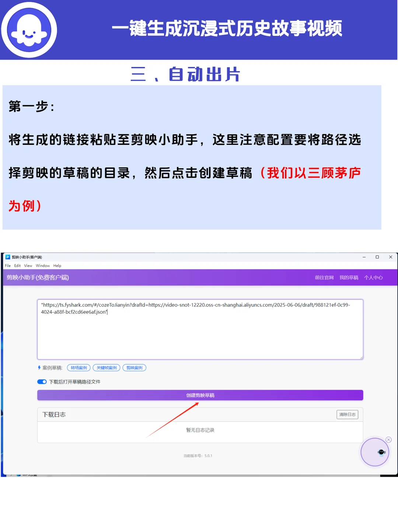Click the lightning icon beside 案例草稿

[x=39, y=368]
